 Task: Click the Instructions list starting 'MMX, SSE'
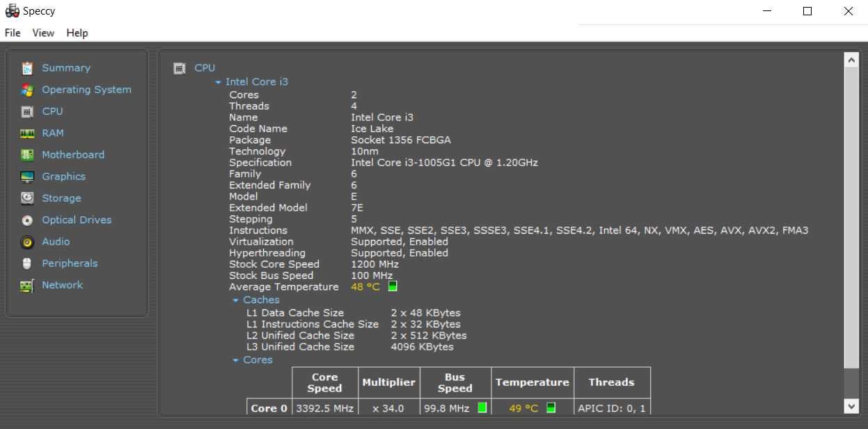coord(579,230)
